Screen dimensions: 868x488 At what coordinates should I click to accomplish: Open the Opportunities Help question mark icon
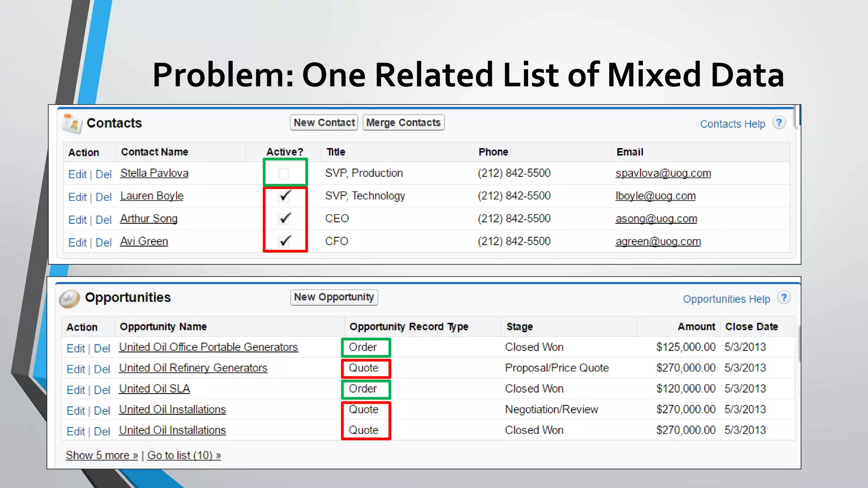pos(784,298)
